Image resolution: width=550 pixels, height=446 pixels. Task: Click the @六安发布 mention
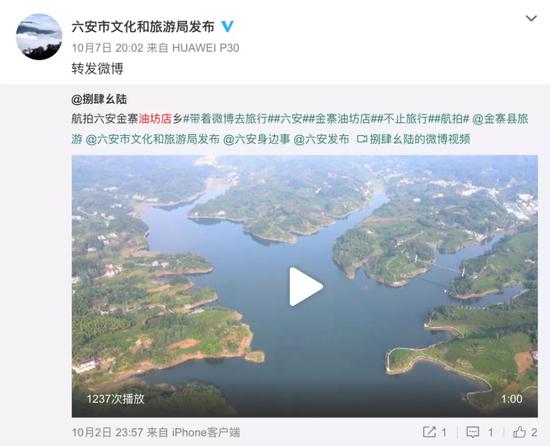tap(321, 139)
